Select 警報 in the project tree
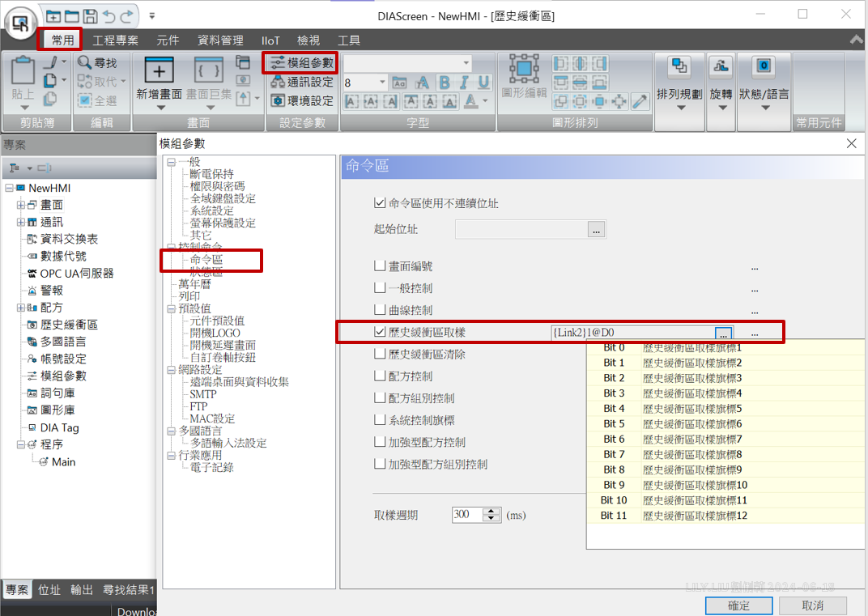The height and width of the screenshot is (616, 868). coord(51,290)
